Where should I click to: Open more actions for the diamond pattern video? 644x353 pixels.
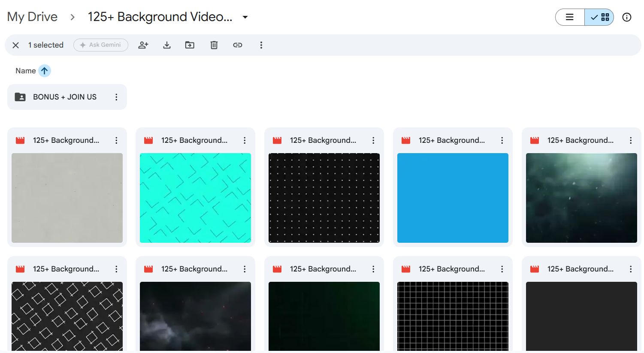click(116, 269)
